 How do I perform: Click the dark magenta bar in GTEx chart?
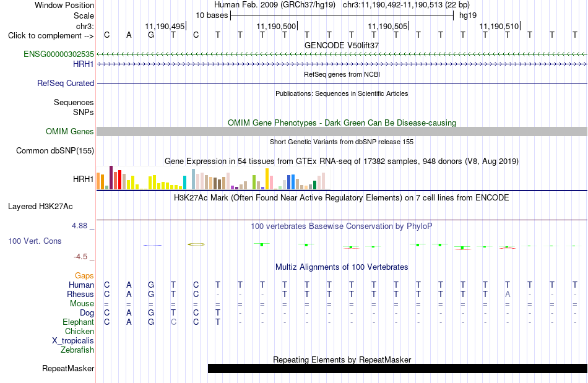[111, 178]
